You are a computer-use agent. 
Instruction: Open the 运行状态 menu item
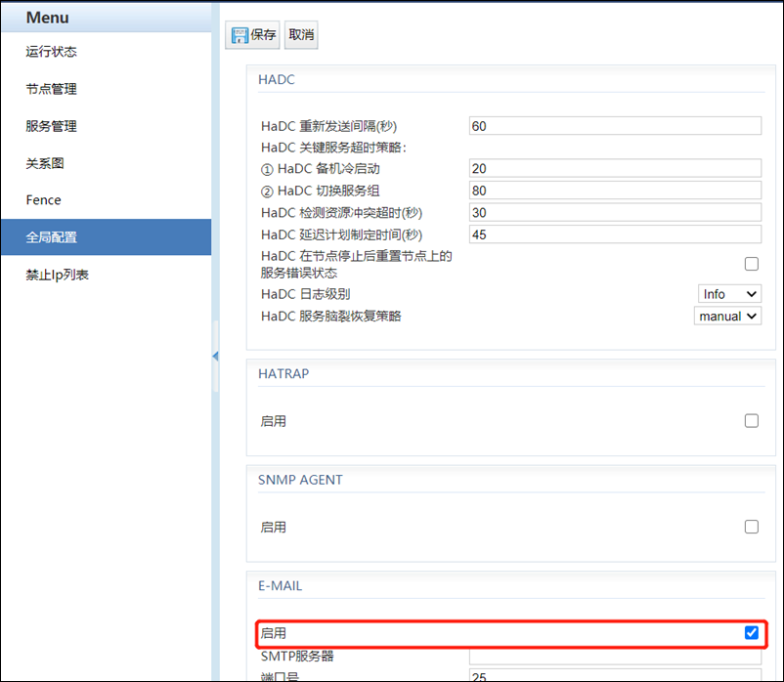pyautogui.click(x=51, y=52)
